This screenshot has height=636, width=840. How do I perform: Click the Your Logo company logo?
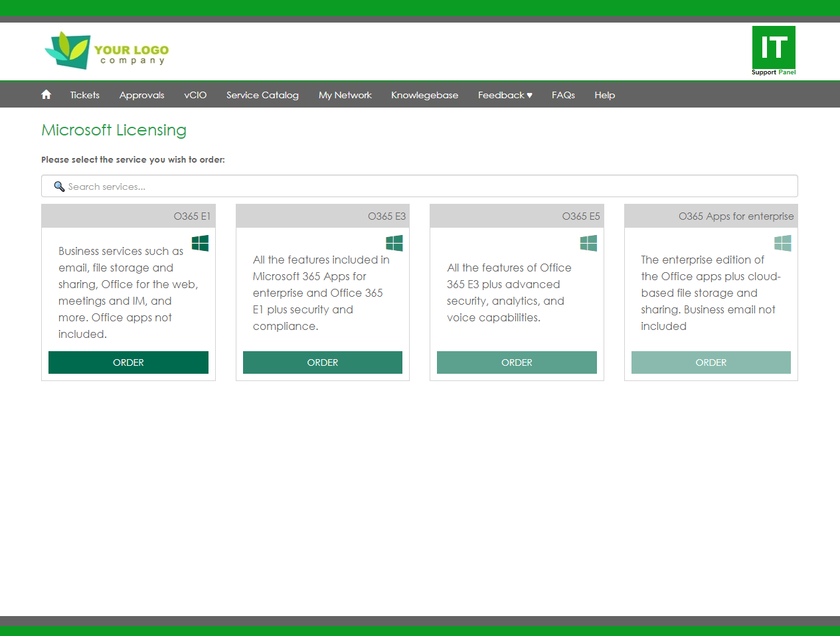(106, 51)
